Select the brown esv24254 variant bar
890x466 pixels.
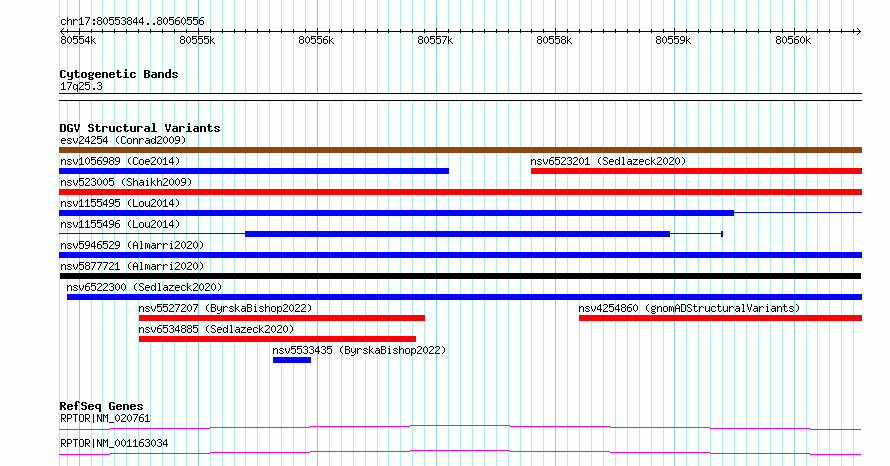pyautogui.click(x=460, y=150)
